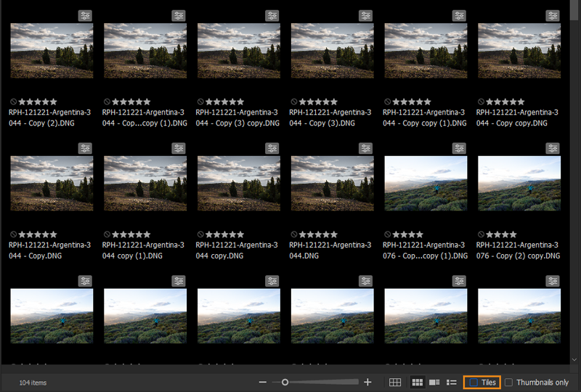
Task: Click the minus button for smaller thumbnails
Action: click(x=263, y=383)
